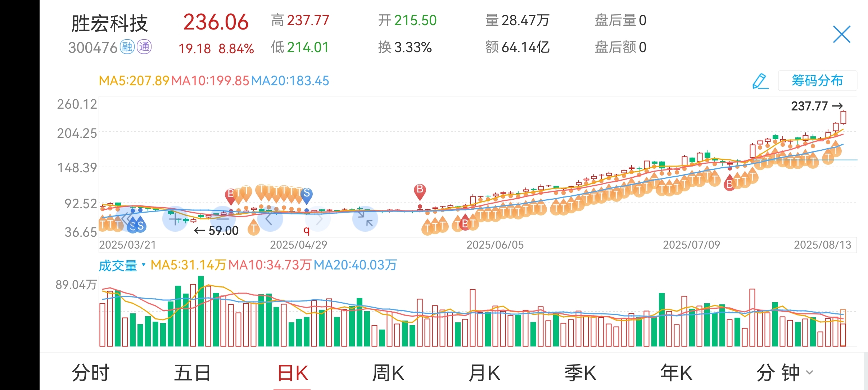Expand the 分钟 minute interval dropdown

pyautogui.click(x=785, y=372)
